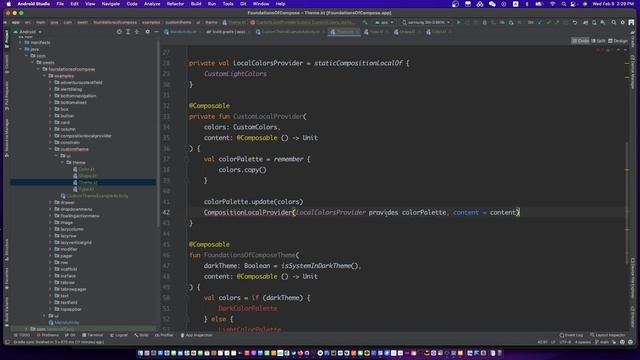
Task: Click fold marker beside line 37
Action: coord(186,159)
